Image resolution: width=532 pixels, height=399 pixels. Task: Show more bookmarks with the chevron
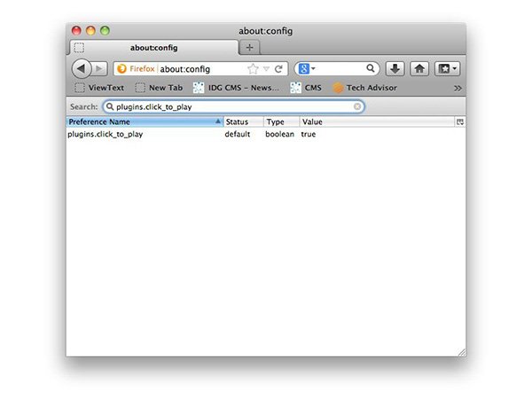pos(458,88)
